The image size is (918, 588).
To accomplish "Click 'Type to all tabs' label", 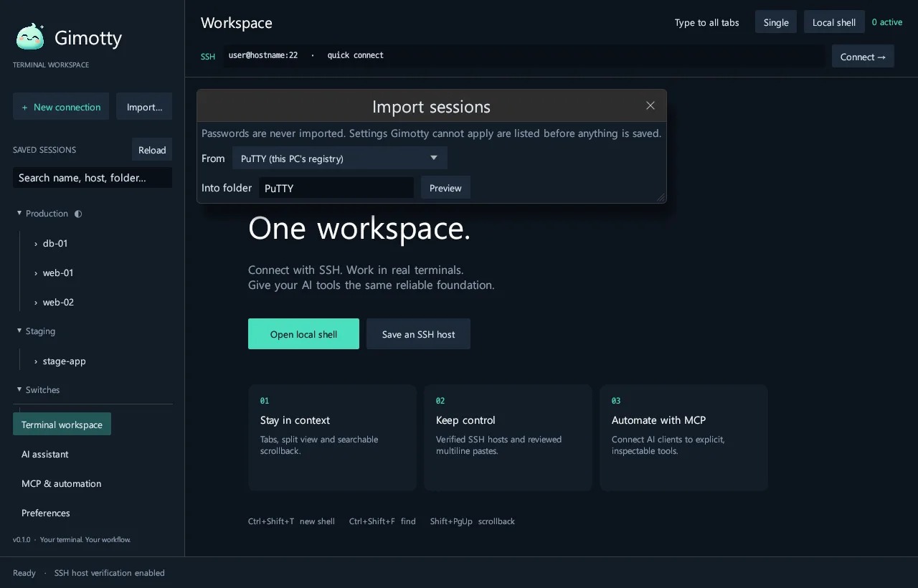I will [x=706, y=22].
